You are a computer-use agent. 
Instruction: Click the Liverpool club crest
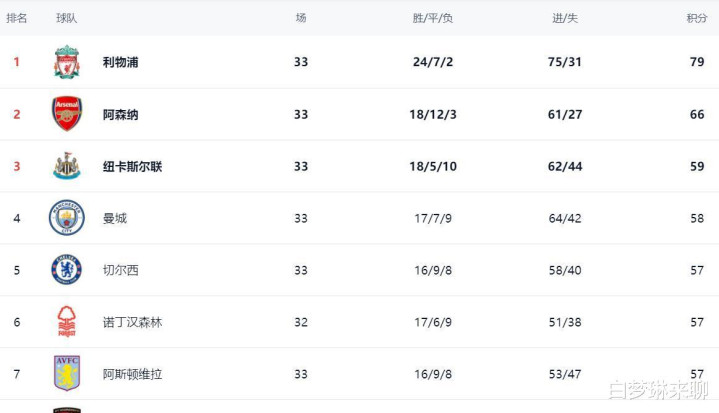pos(67,62)
